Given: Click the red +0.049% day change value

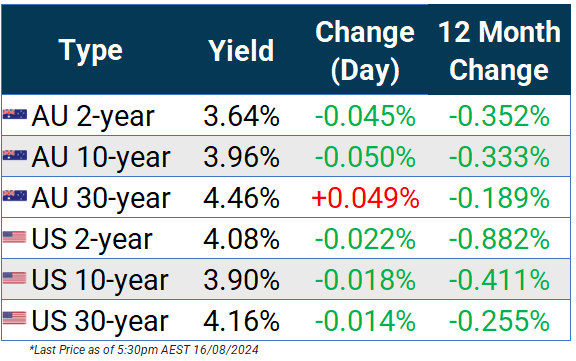Looking at the screenshot, I should (365, 198).
